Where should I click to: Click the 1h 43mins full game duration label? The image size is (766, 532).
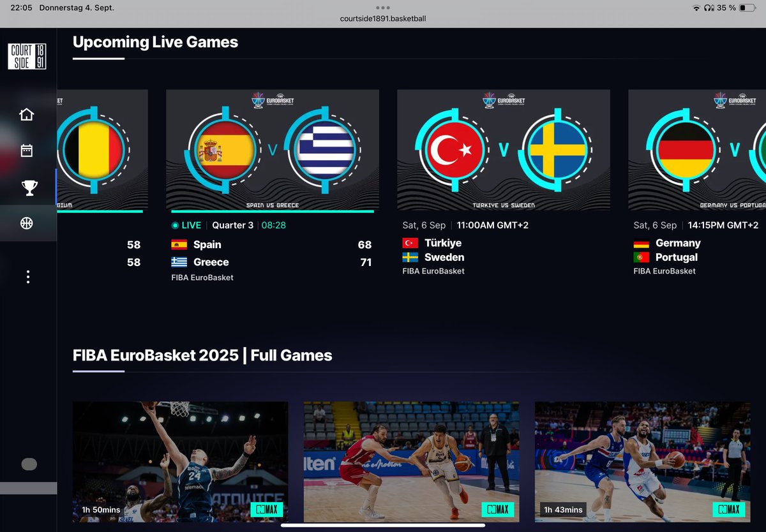point(562,510)
